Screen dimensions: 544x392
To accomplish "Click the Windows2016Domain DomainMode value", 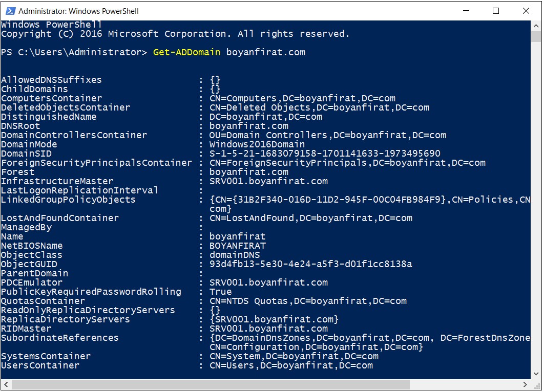I will (257, 144).
